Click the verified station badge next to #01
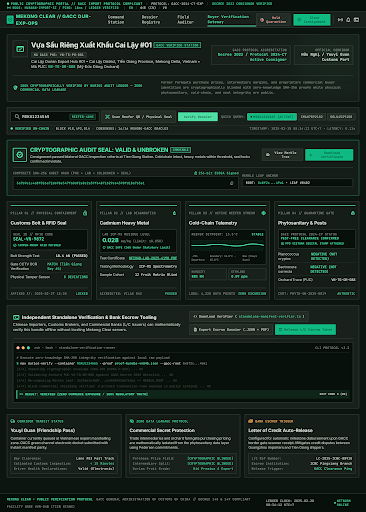This screenshot has width=366, height=512. coord(177,45)
